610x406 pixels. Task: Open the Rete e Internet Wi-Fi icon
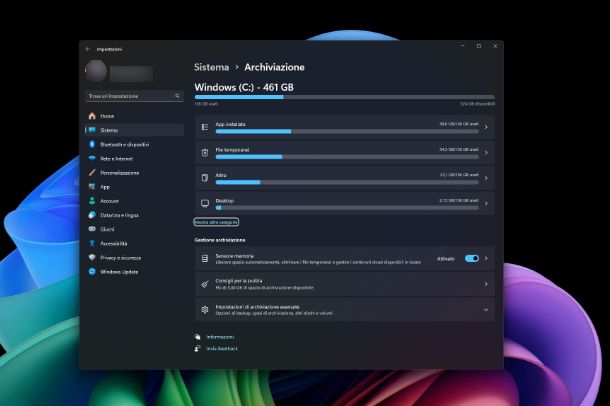click(x=92, y=158)
